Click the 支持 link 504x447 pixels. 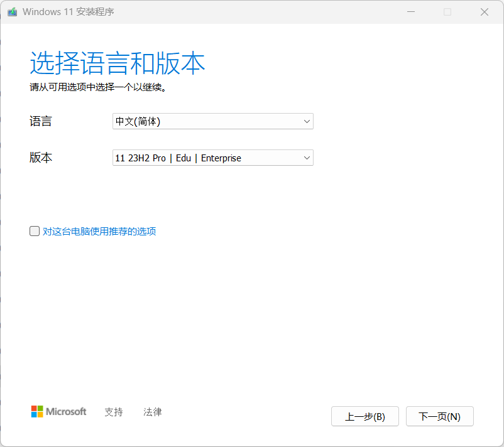click(114, 412)
